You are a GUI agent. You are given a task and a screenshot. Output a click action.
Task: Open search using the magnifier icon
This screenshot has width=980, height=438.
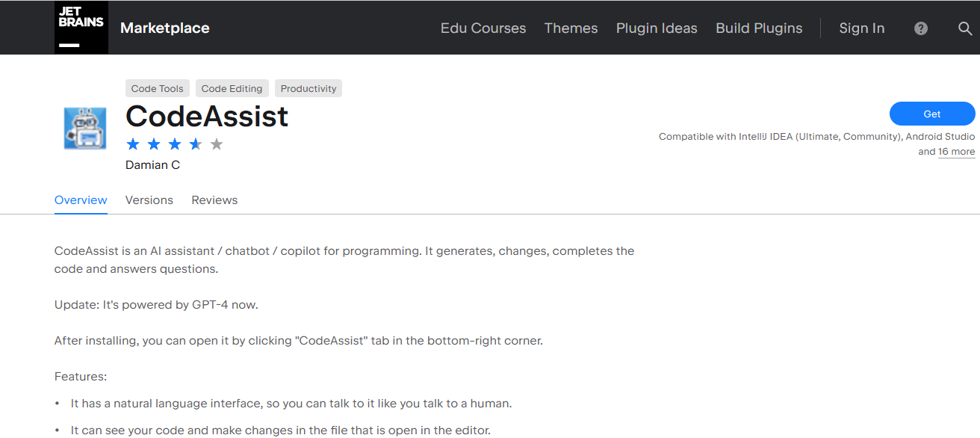(964, 28)
